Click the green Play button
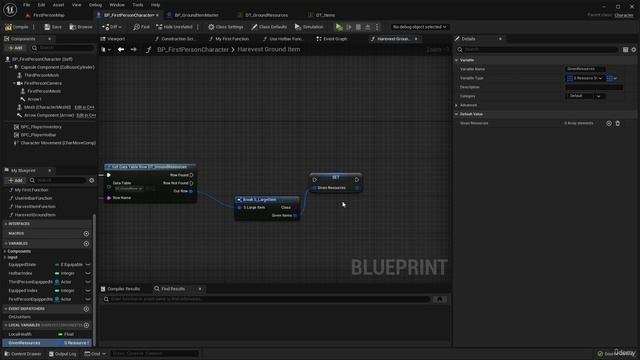The width and height of the screenshot is (640, 360). (x=339, y=27)
